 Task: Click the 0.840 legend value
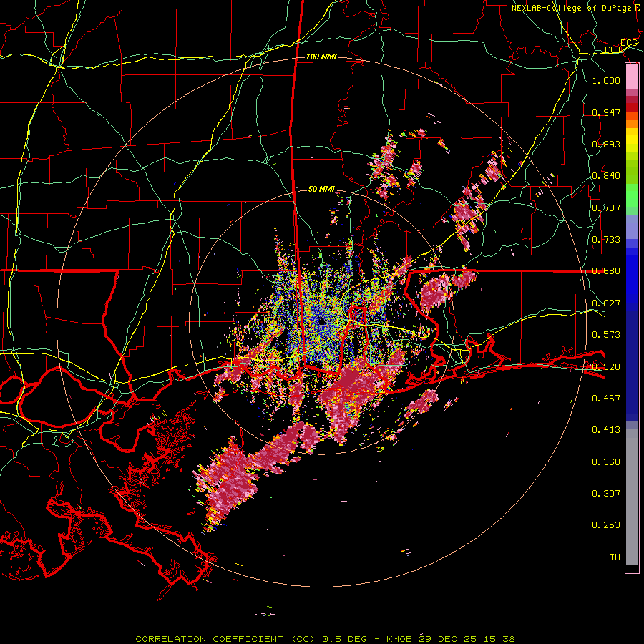[606, 175]
